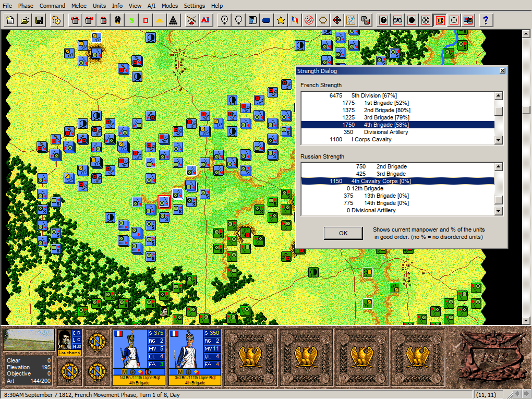Open the Settings menu
The height and width of the screenshot is (399, 532).
[x=195, y=6]
